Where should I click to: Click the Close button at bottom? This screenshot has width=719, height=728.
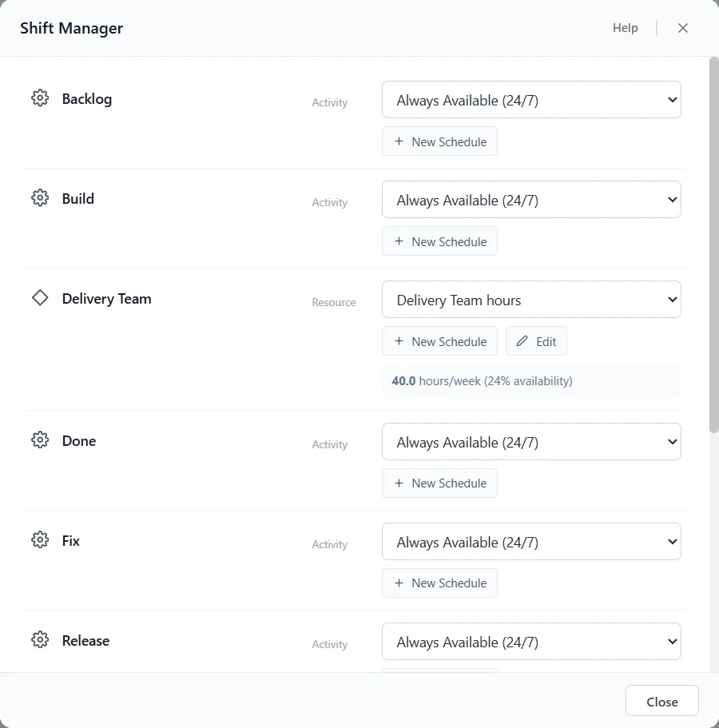tap(662, 701)
